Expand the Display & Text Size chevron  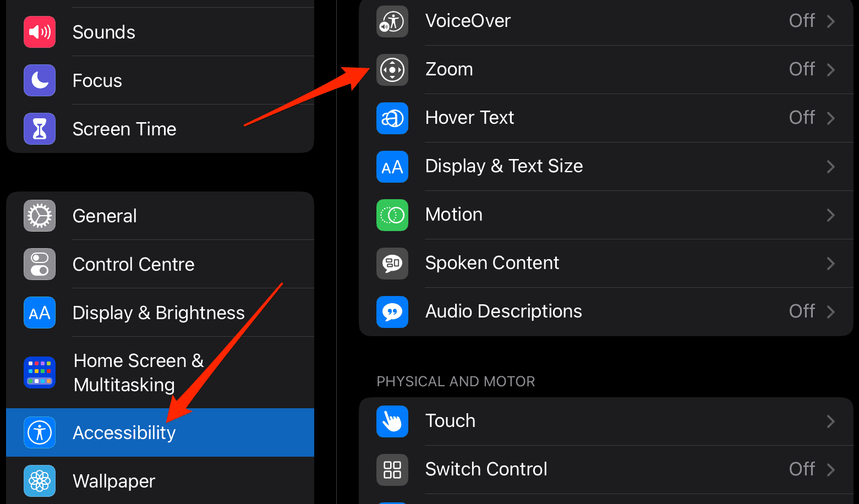click(x=831, y=167)
